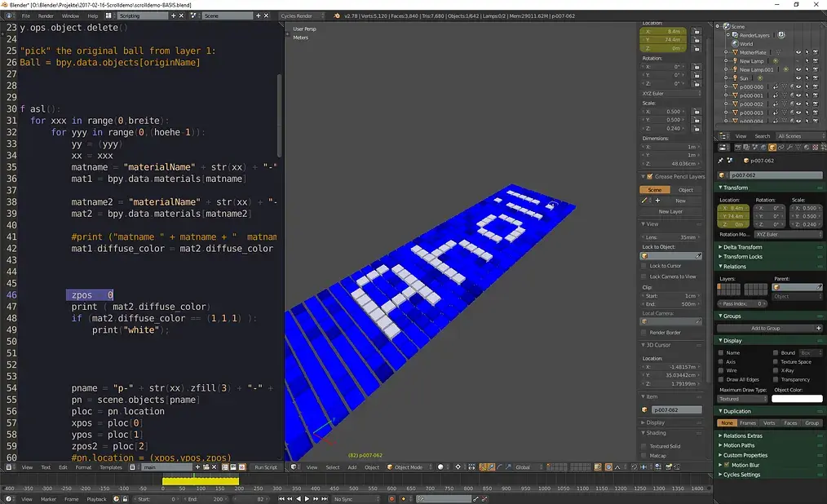Expand the Cycles Settings panel

(741, 475)
